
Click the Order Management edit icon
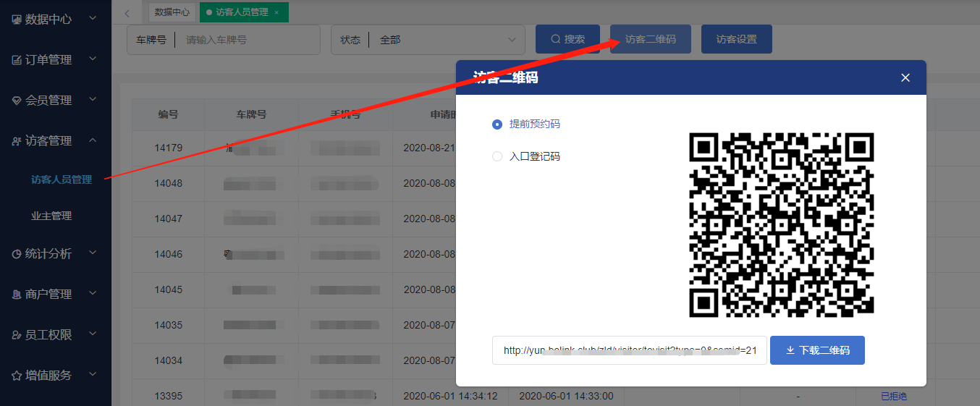point(17,60)
